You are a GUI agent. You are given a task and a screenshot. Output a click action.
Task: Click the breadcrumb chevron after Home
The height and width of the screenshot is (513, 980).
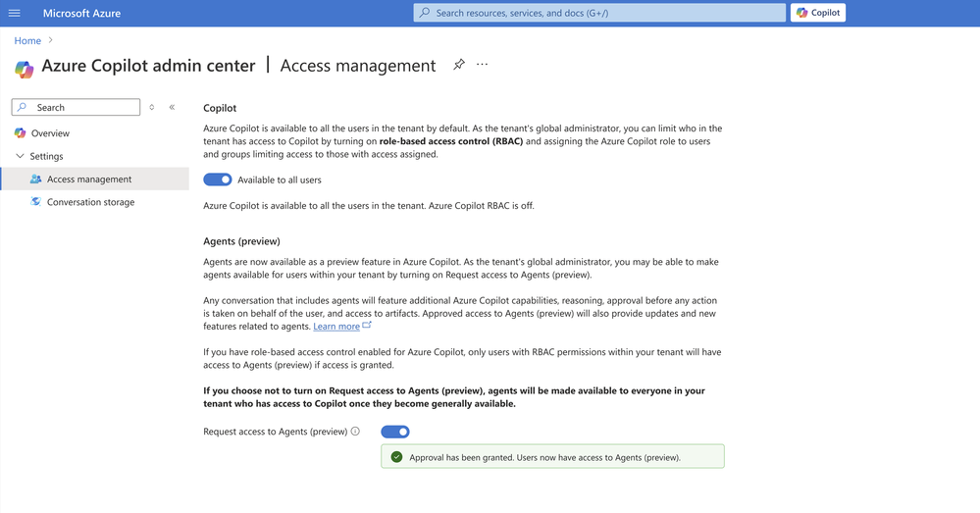51,40
